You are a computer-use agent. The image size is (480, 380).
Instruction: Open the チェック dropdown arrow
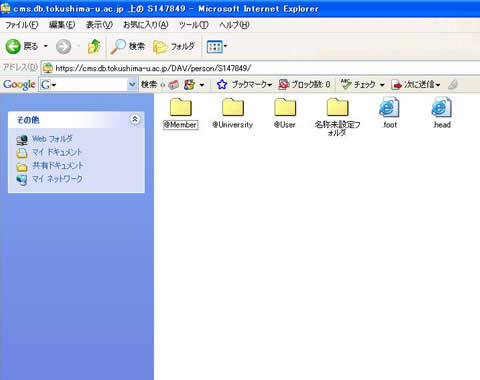tap(382, 85)
